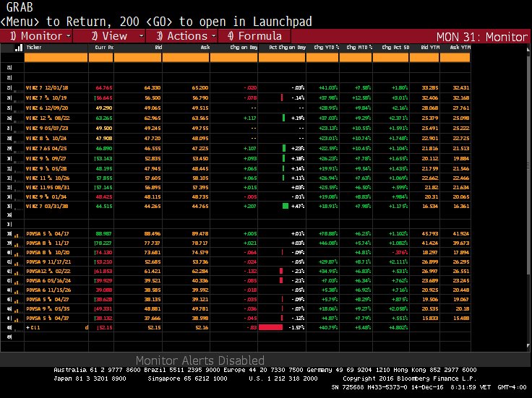Screen dimensions: 532x398
Task: Click the -1.57% percent change for CL1
Action: [296, 327]
